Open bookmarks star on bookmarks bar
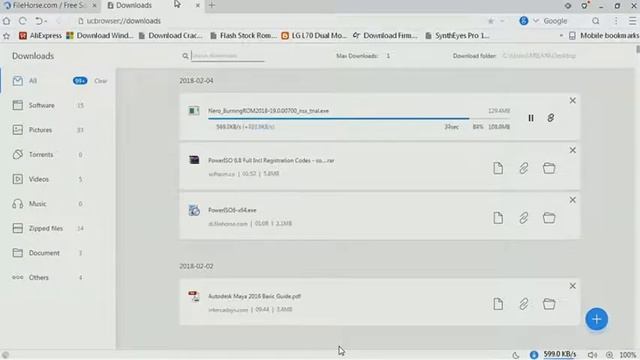640x360 pixels. [x=6, y=36]
